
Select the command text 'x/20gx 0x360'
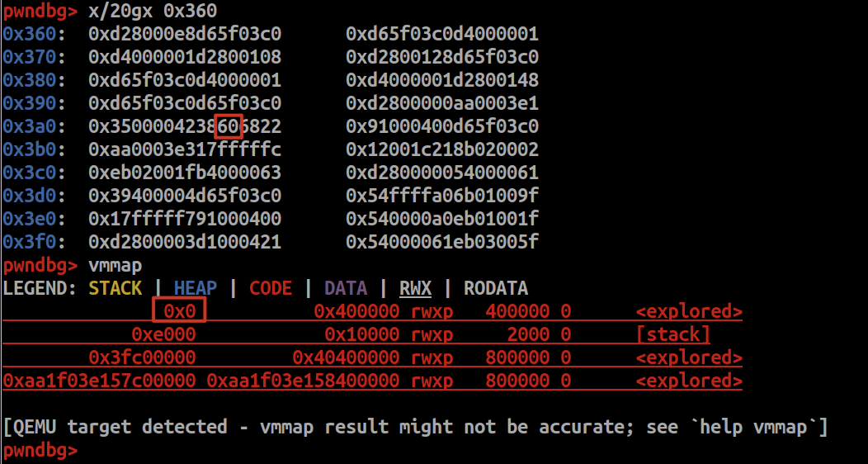point(153,12)
